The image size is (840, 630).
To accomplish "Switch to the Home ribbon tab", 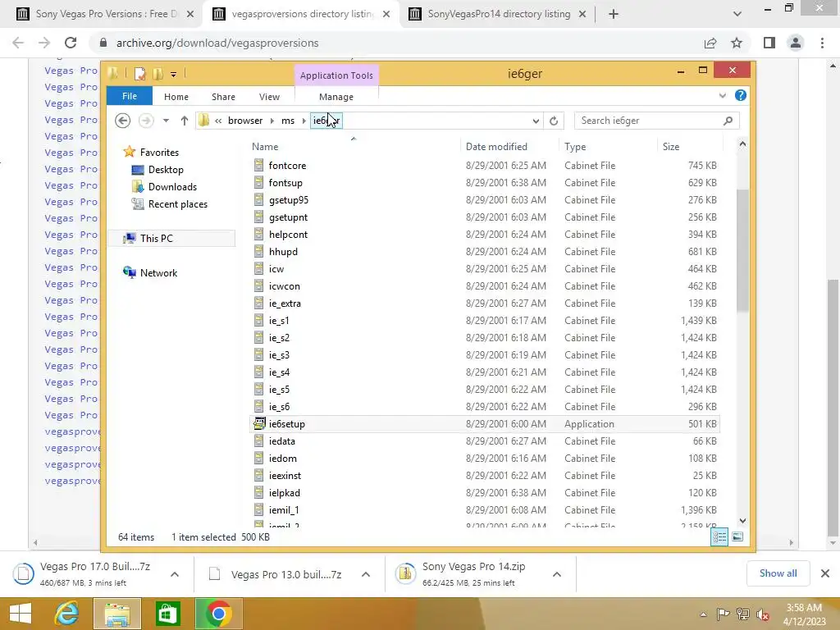I will 176,97.
